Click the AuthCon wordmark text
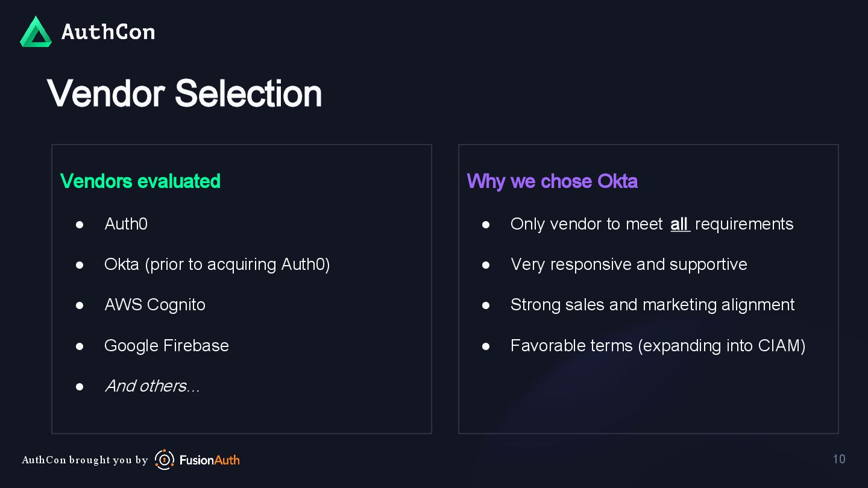 (108, 32)
